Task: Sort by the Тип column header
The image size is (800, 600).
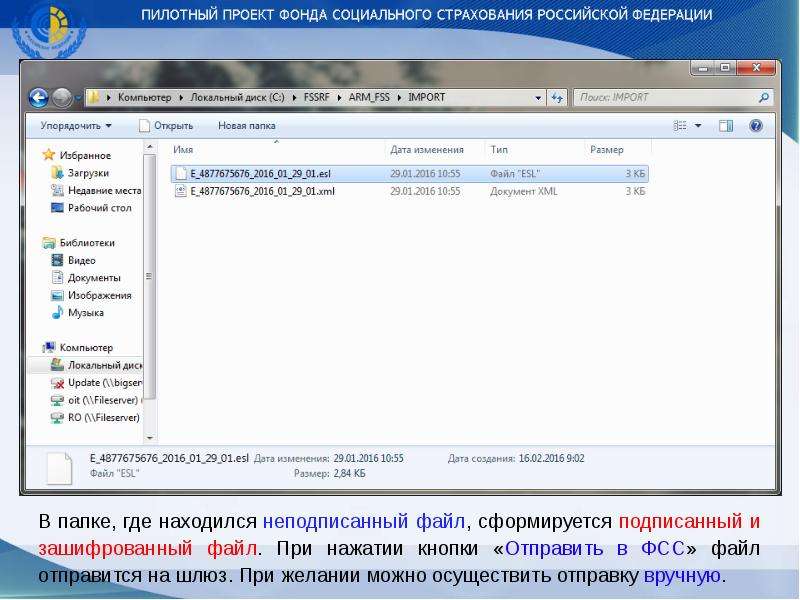Action: pos(499,149)
